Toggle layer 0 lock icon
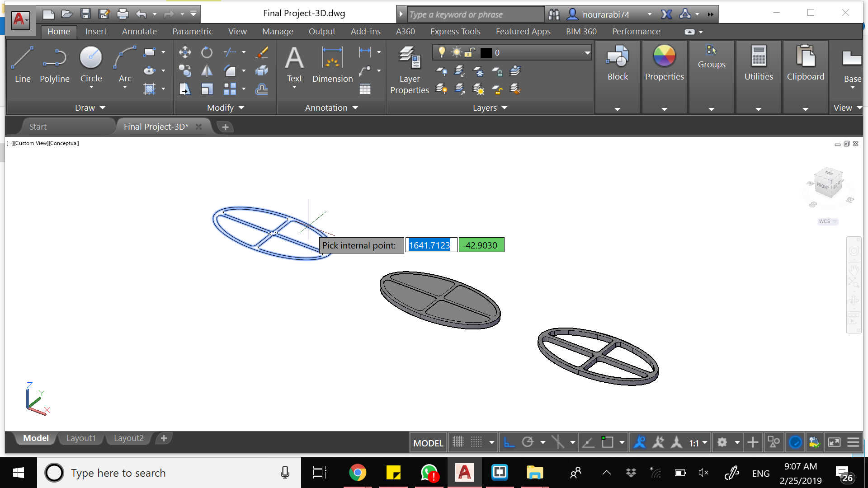The width and height of the screenshot is (868, 488). (470, 53)
